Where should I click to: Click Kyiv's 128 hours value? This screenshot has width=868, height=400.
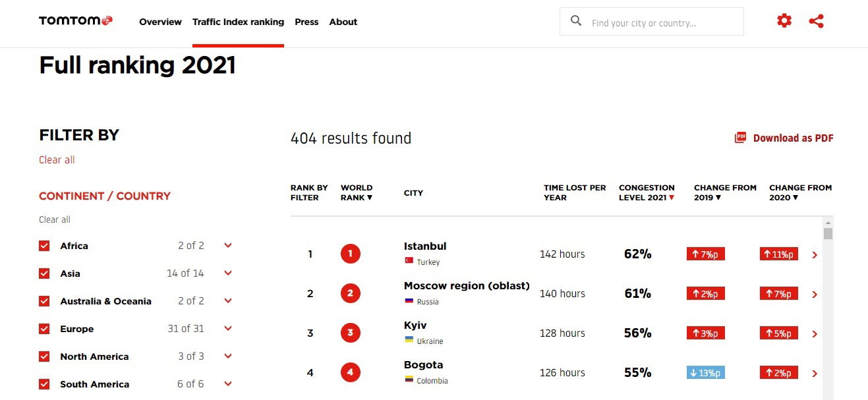[x=562, y=333]
